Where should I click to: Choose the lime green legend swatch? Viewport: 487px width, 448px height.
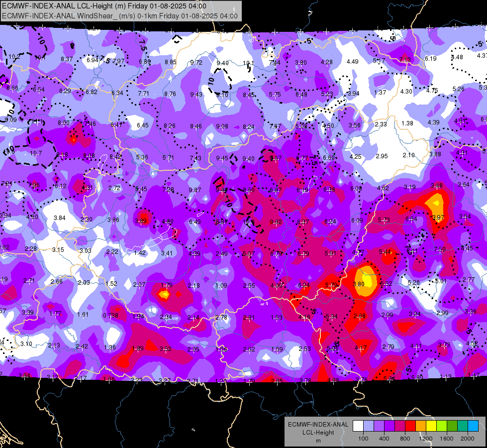click(x=442, y=426)
